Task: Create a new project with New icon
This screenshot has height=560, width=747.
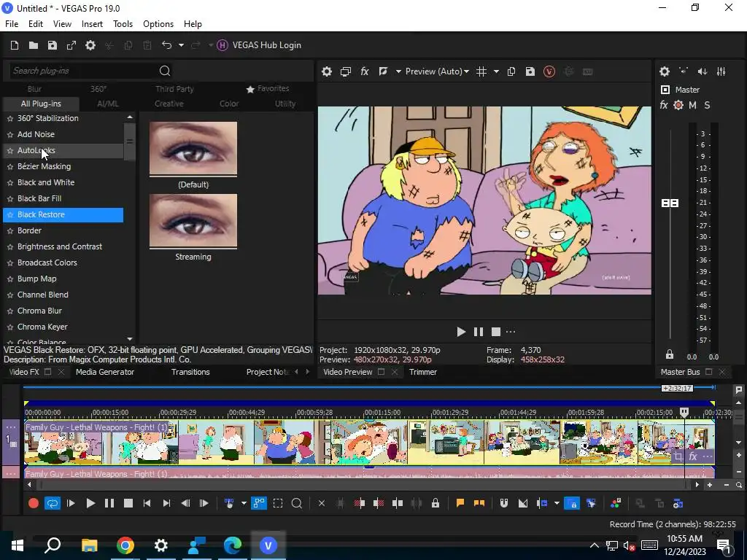Action: [x=15, y=45]
